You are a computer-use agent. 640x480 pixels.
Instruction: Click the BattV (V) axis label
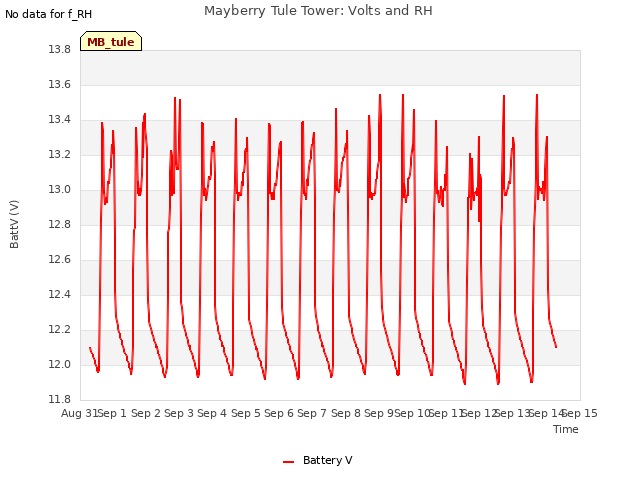(x=14, y=224)
